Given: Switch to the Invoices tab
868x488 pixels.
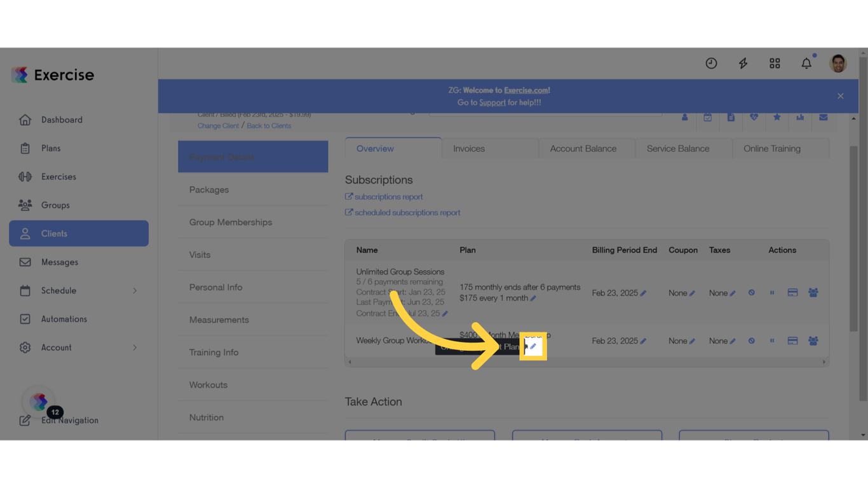Looking at the screenshot, I should [468, 148].
